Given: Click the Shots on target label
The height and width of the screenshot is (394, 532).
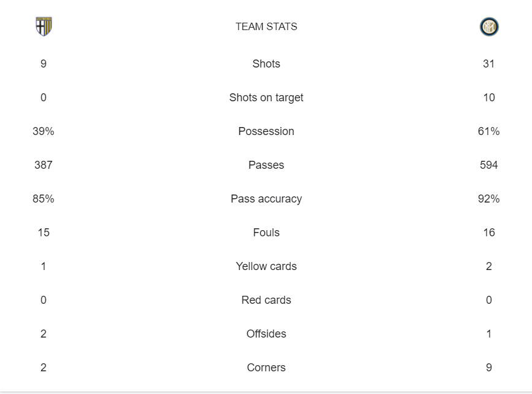Looking at the screenshot, I should (266, 98).
